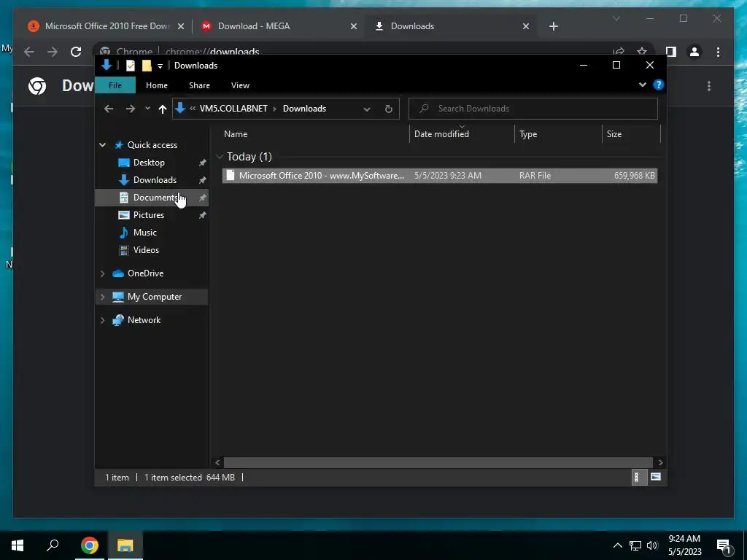The height and width of the screenshot is (560, 747).
Task: Click horizontal scrollbar's right arrow
Action: pos(660,462)
